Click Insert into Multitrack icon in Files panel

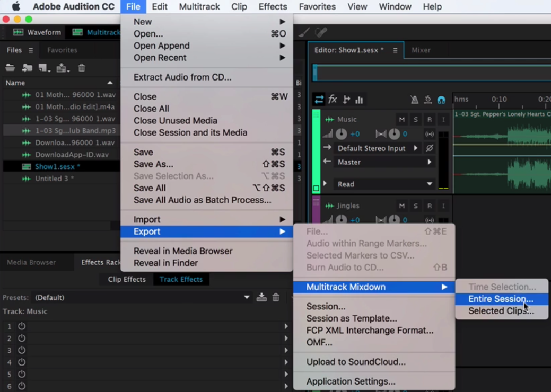click(x=62, y=68)
